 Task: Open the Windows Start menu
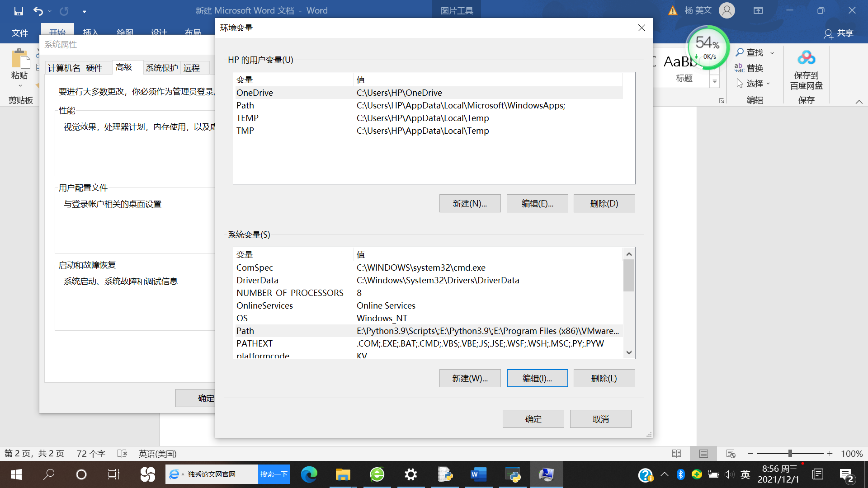[x=16, y=474]
